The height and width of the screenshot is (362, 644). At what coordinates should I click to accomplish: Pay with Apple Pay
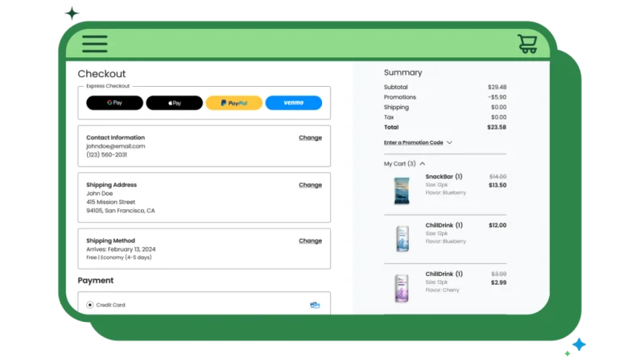click(174, 103)
